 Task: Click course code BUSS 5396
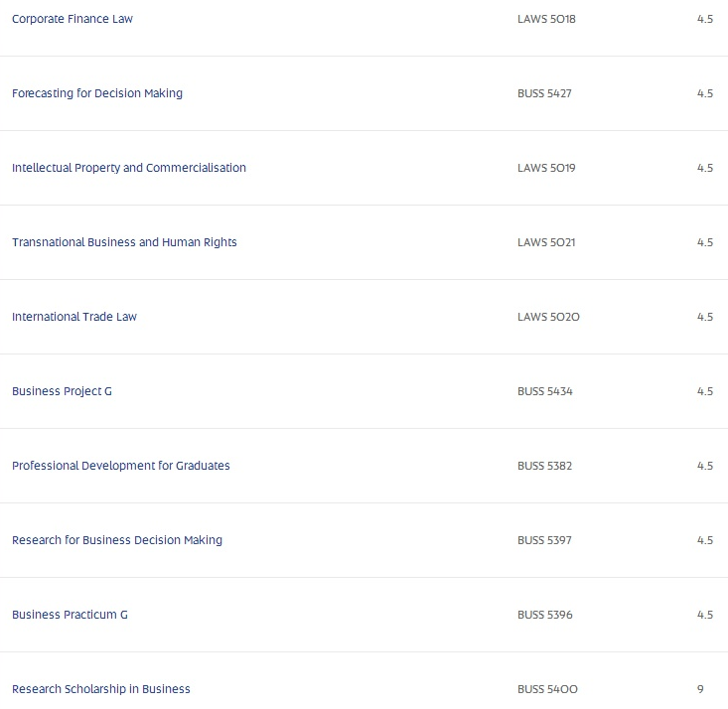point(545,615)
